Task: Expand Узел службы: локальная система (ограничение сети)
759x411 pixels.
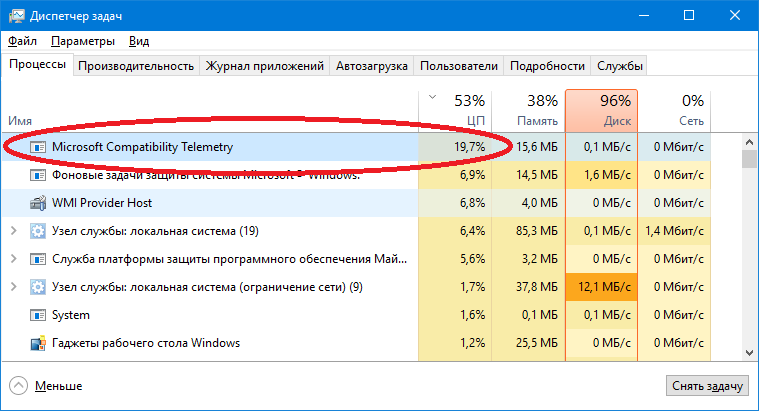Action: 14,287
